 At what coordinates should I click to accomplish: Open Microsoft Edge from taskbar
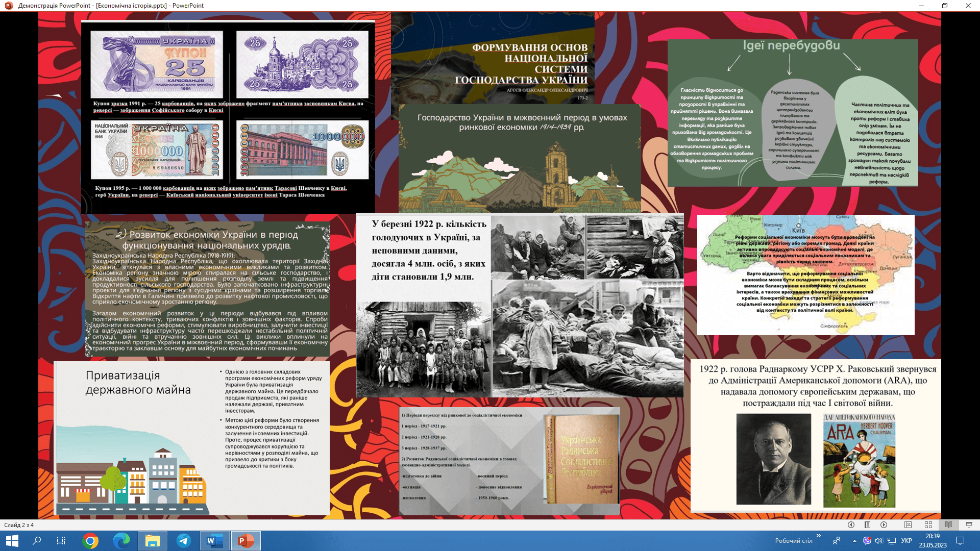coord(121,541)
